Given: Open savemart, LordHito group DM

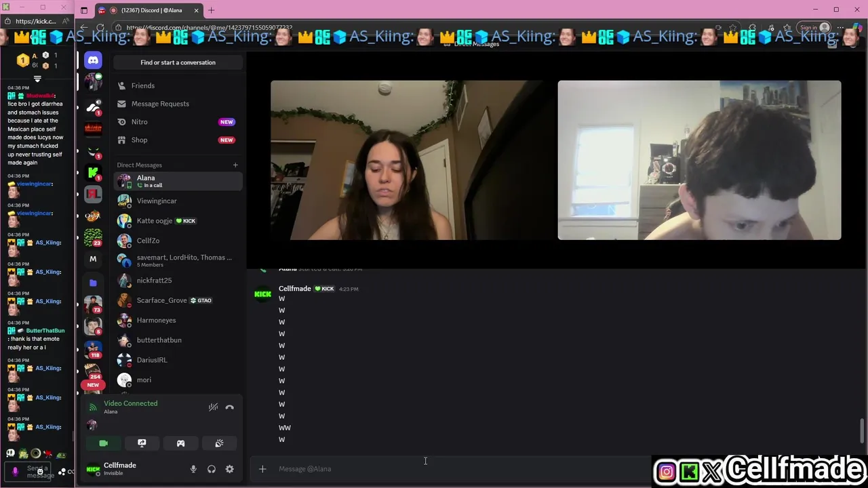Looking at the screenshot, I should pyautogui.click(x=178, y=260).
